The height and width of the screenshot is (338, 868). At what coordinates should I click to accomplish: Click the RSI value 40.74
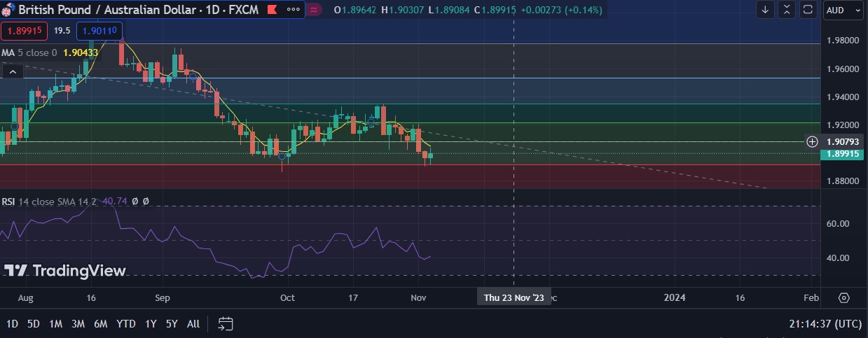tap(115, 201)
